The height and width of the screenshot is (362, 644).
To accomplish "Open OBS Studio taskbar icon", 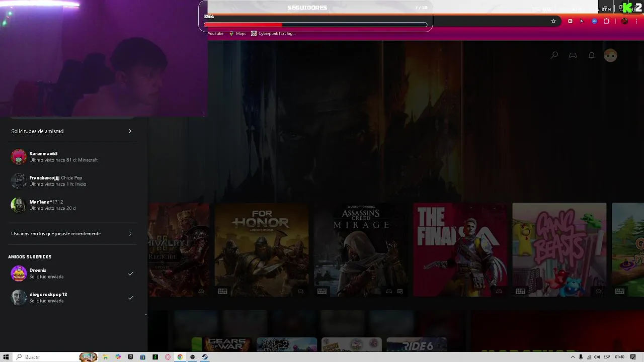I will [192, 357].
